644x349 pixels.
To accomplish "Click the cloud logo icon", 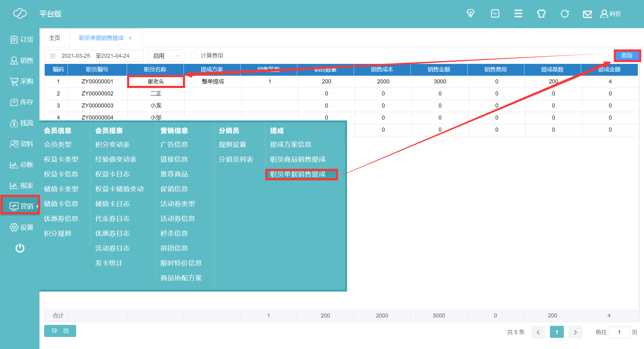I will [x=20, y=14].
